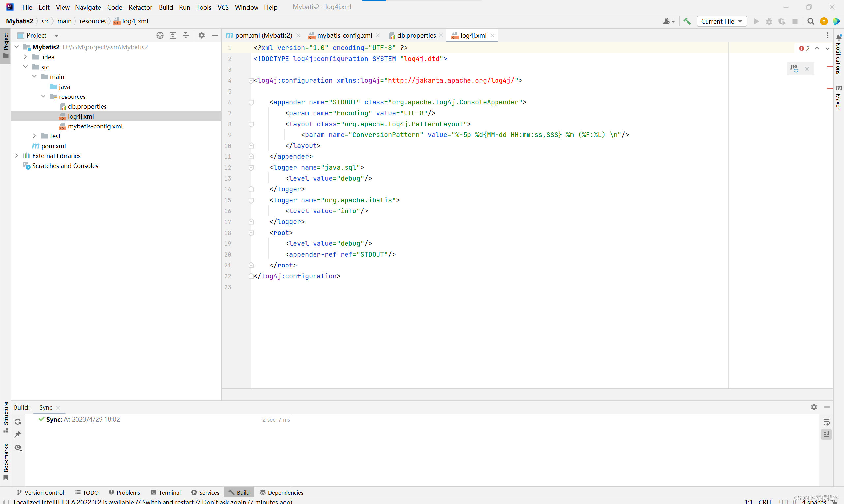Viewport: 844px width, 504px height.
Task: Open Project panel settings gear
Action: 201,35
